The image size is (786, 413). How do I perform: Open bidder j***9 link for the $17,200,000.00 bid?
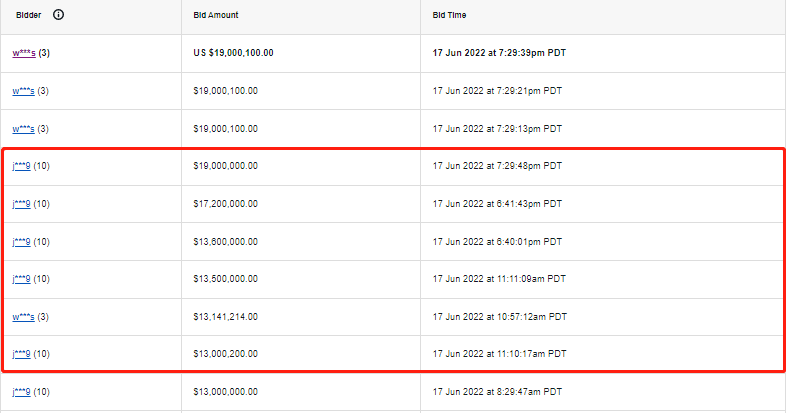pyautogui.click(x=21, y=204)
